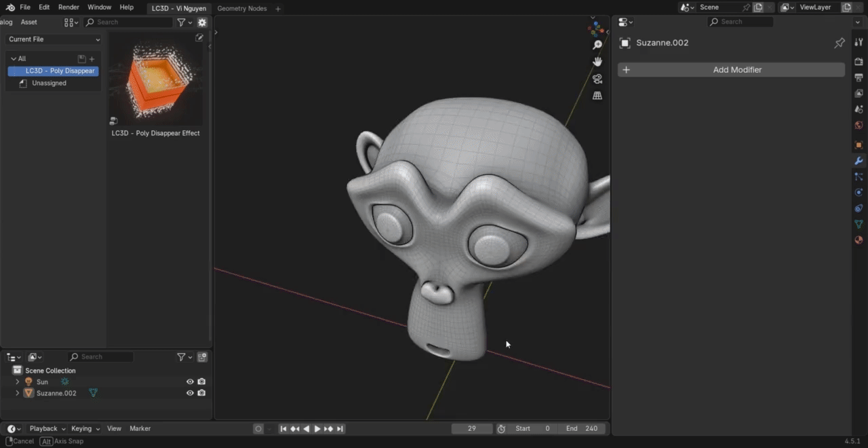868x448 pixels.
Task: Click the asset browser Search field
Action: pos(129,22)
